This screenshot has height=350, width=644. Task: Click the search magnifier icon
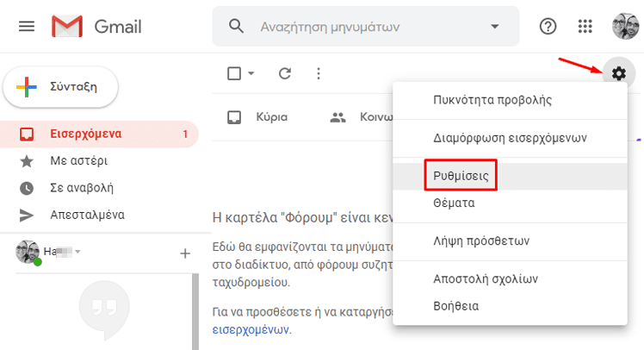pos(237,27)
